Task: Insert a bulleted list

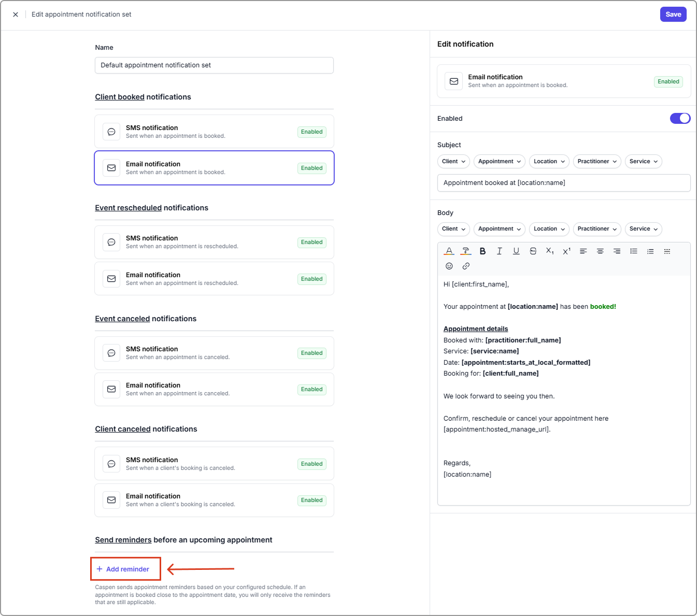Action: (x=633, y=251)
